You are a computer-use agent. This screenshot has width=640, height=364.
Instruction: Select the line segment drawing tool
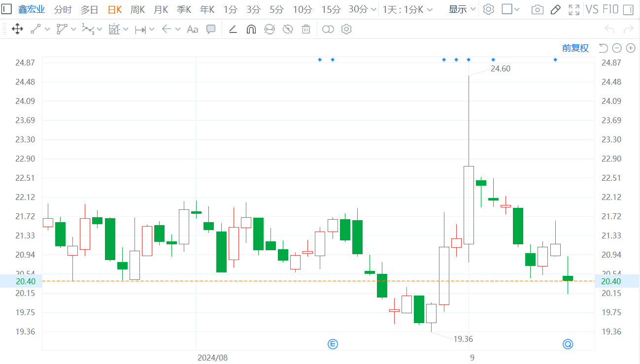click(36, 30)
